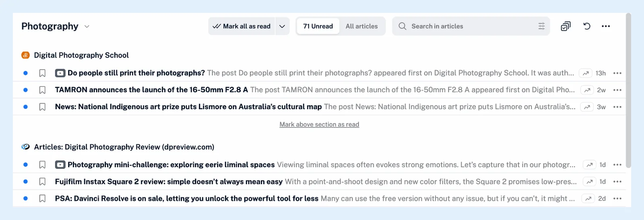Viewport: 644px width, 220px height.
Task: Click the 3w timestamp on Lismore article
Action: [601, 107]
